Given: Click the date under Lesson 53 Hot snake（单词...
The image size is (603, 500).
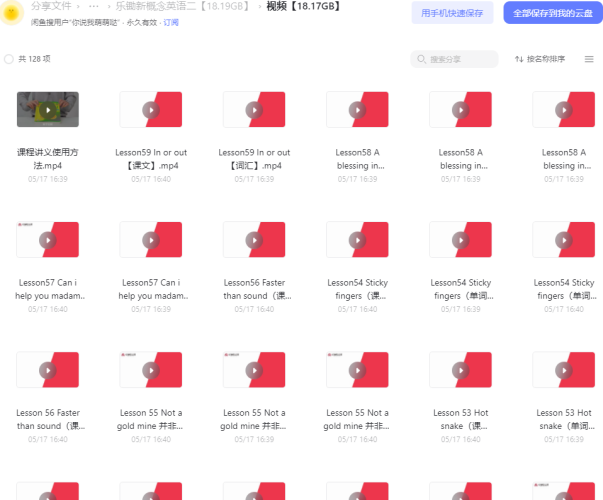Looking at the screenshot, I should (x=564, y=439).
